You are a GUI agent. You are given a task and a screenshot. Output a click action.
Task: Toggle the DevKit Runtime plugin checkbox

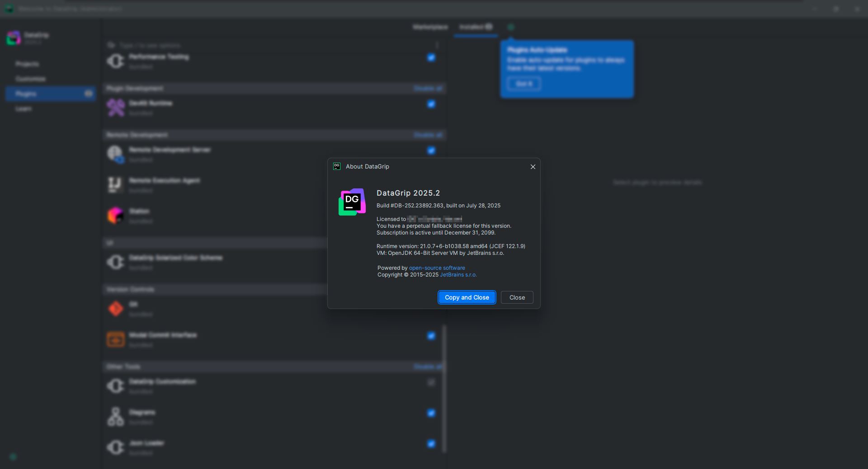click(431, 104)
